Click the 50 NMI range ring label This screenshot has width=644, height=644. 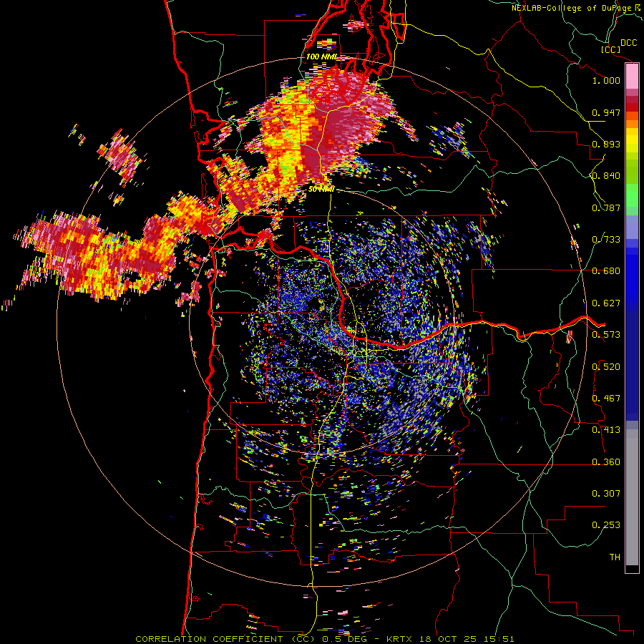click(x=321, y=190)
